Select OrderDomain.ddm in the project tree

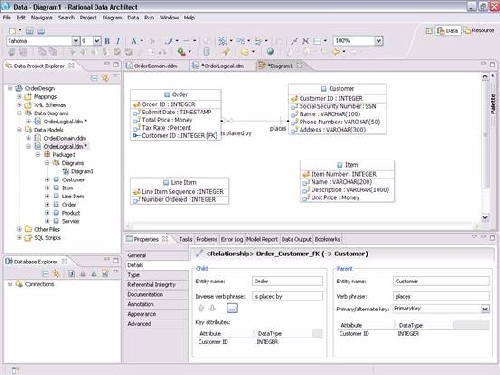[61, 138]
